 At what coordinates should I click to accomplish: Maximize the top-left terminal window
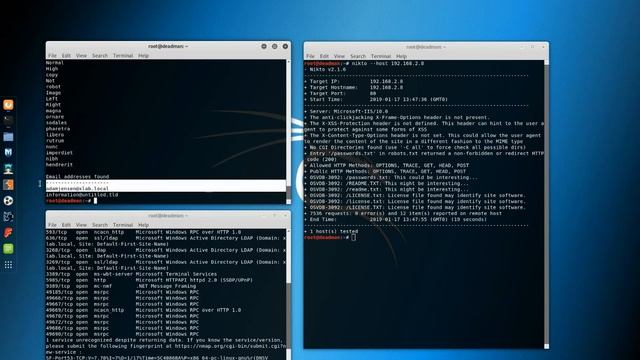275,47
